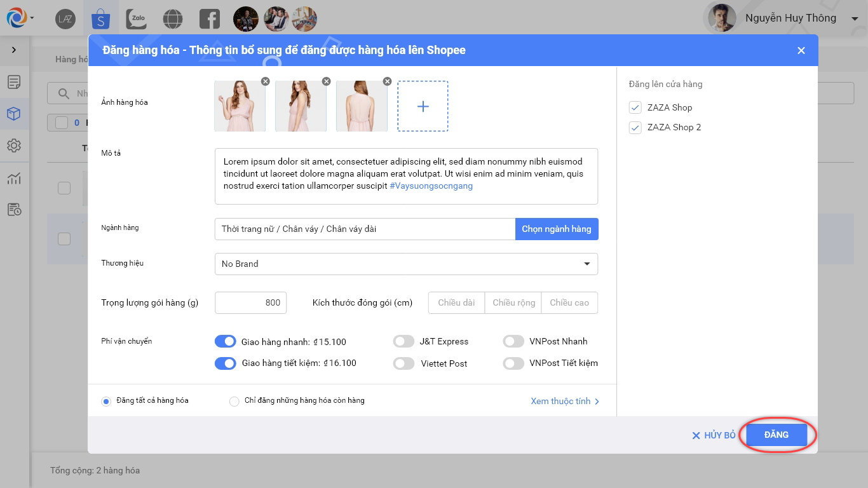Toggle off Giao hàng nhanh shipping
The image size is (868, 488).
pos(226,341)
